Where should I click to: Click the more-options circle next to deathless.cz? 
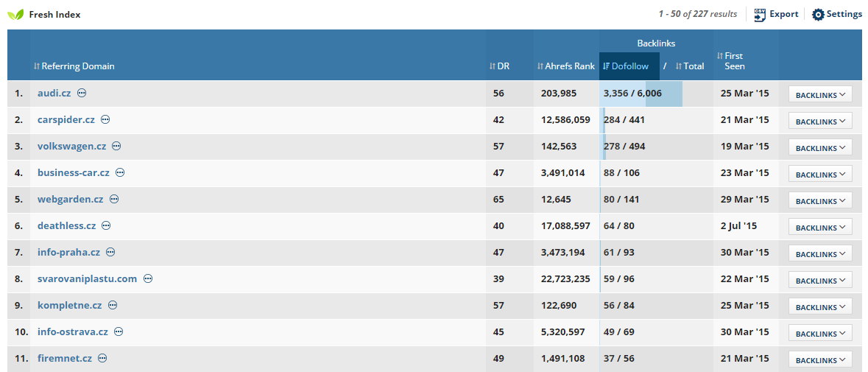(x=106, y=226)
